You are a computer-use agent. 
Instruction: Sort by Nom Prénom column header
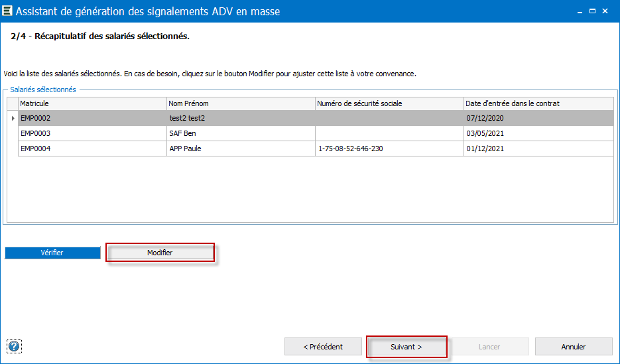(x=241, y=103)
